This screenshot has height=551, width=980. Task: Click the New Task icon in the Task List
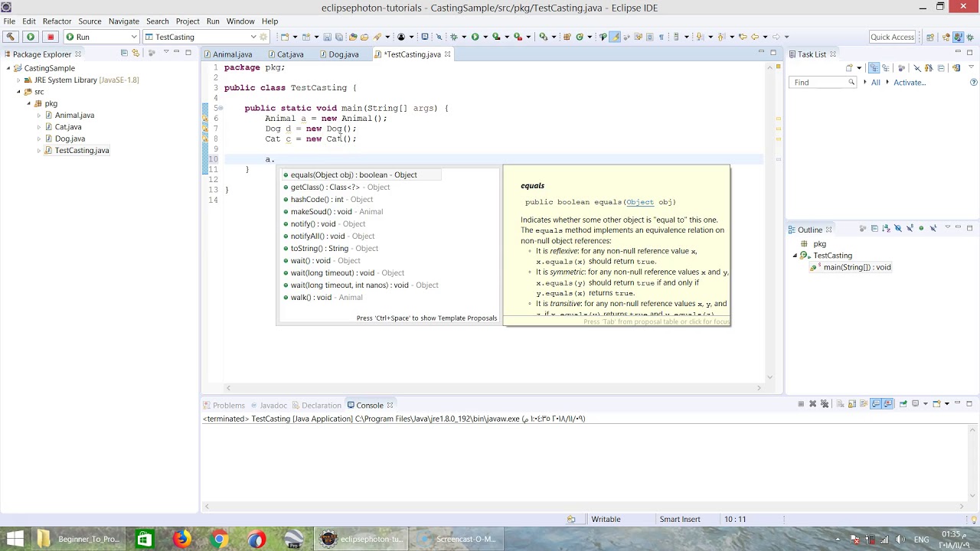(x=849, y=68)
